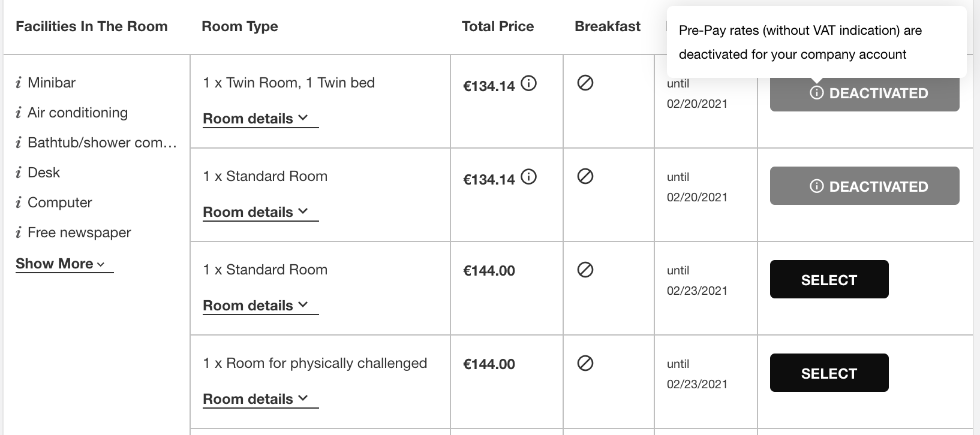Click info icon next to Desk

[19, 173]
